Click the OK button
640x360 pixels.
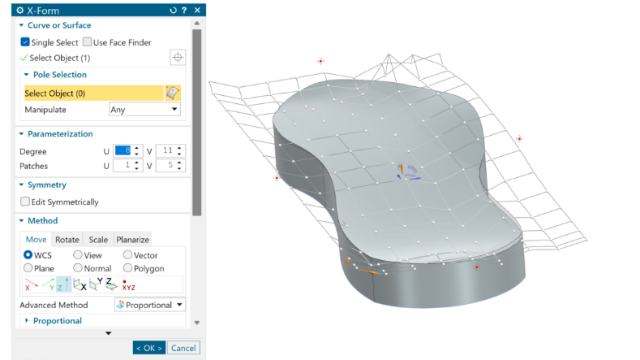click(x=149, y=348)
